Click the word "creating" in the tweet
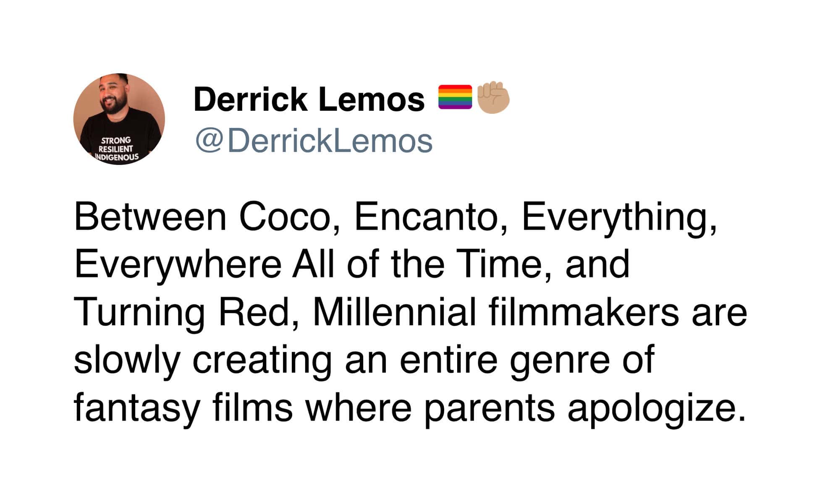The image size is (825, 504). [262, 360]
